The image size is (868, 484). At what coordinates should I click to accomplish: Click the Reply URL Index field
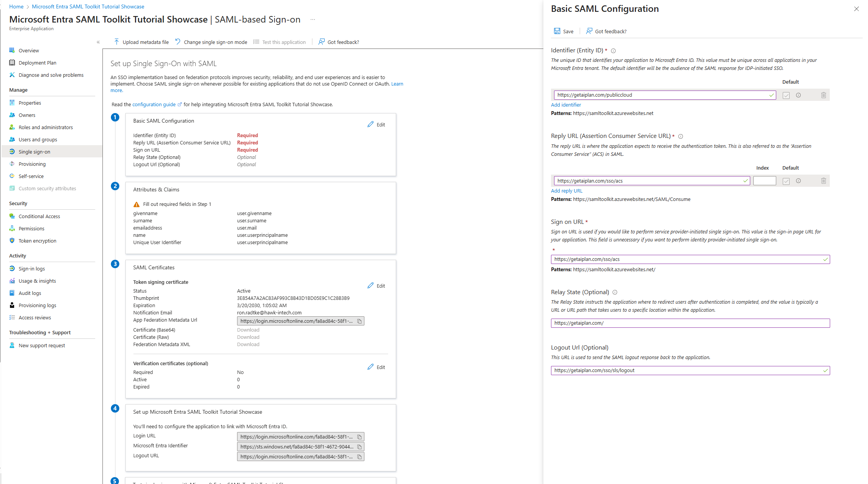(x=764, y=181)
